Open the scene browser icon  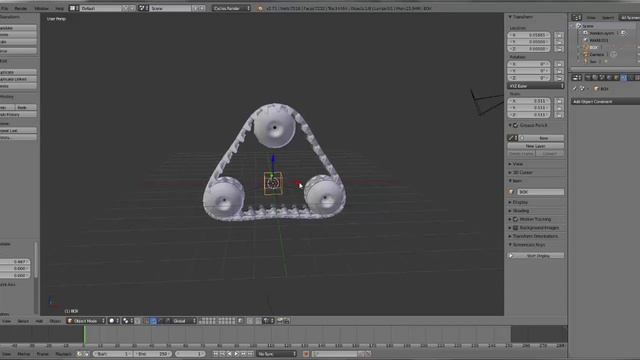pos(143,8)
